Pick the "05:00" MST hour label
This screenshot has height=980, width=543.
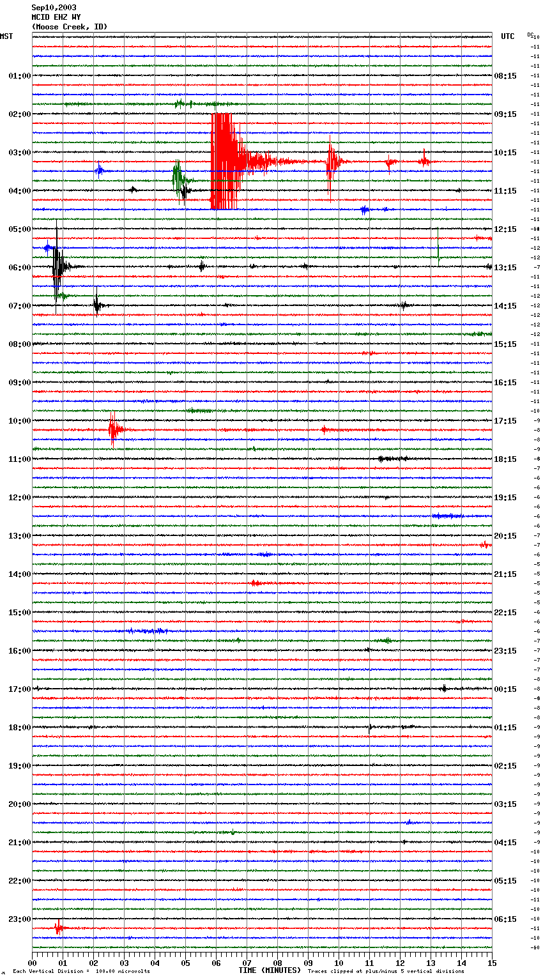point(20,229)
